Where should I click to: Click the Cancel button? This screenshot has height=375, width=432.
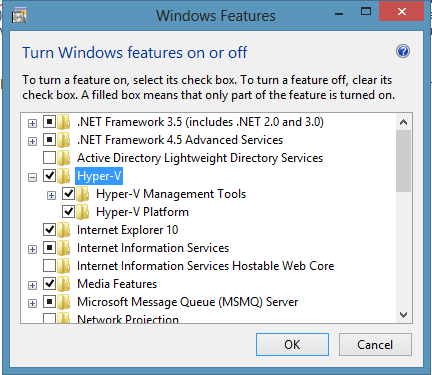(x=375, y=344)
